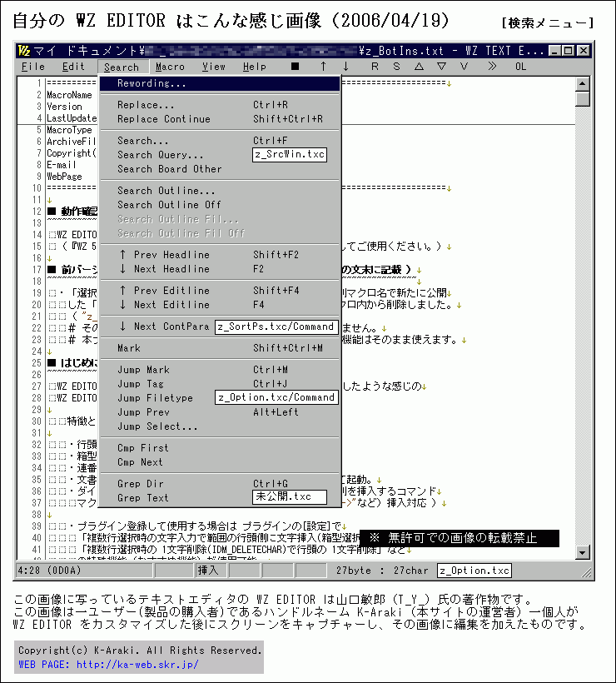This screenshot has height=683, width=616.
Task: Click the z_Option.txc status bar label
Action: [474, 571]
